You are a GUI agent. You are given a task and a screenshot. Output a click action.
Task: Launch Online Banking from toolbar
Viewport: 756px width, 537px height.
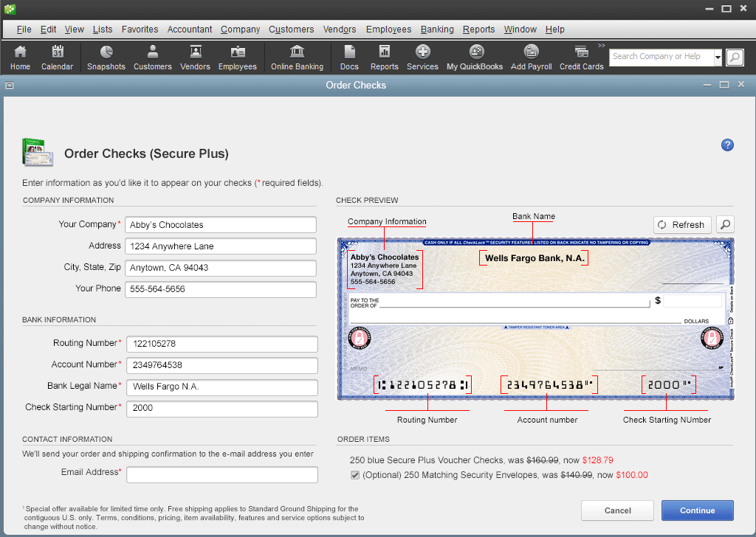point(297,58)
